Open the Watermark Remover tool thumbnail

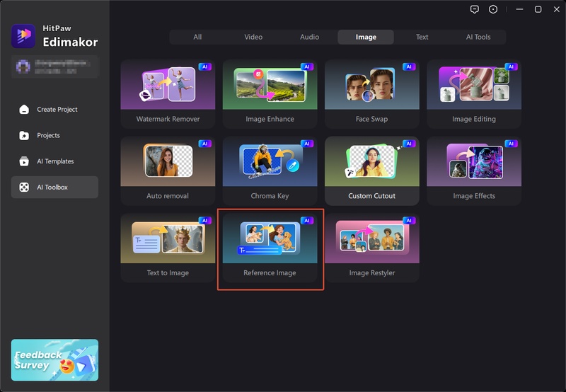pyautogui.click(x=168, y=85)
